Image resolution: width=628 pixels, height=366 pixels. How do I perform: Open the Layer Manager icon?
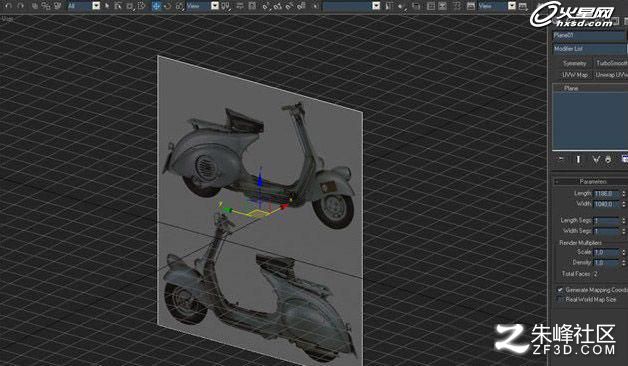pos(416,6)
